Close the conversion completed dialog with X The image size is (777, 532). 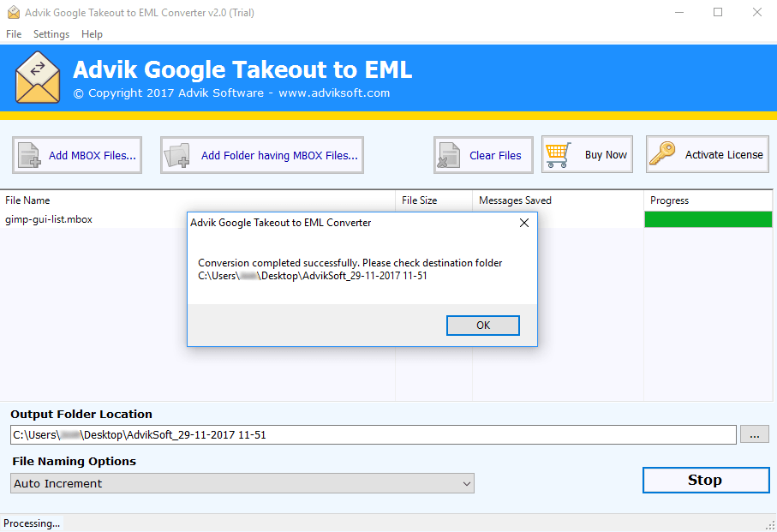click(x=523, y=223)
